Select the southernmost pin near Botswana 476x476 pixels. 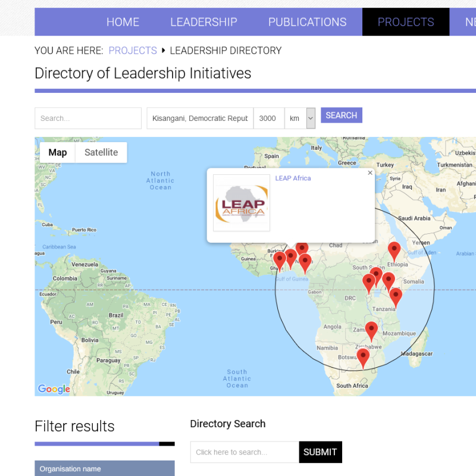pos(363,357)
